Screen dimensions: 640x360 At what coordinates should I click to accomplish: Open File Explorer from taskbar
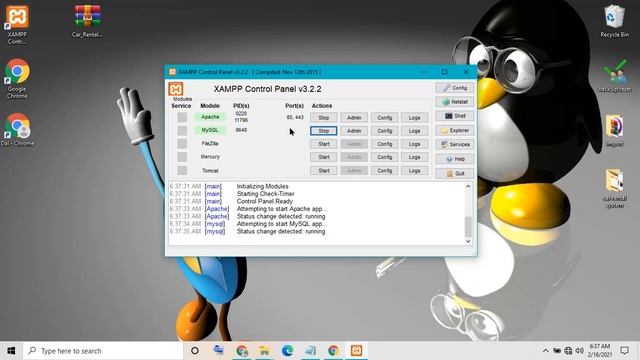(264, 351)
